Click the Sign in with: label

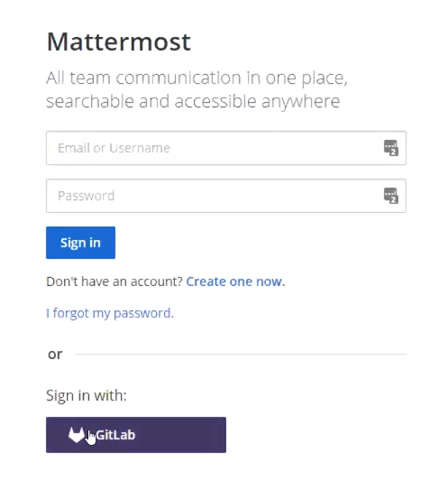(x=87, y=395)
